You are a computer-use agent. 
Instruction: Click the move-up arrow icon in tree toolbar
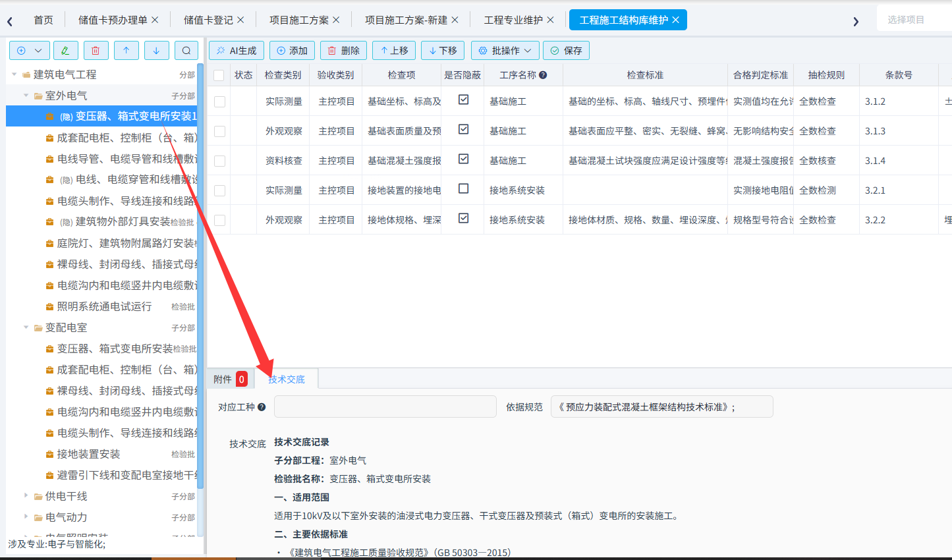(126, 51)
